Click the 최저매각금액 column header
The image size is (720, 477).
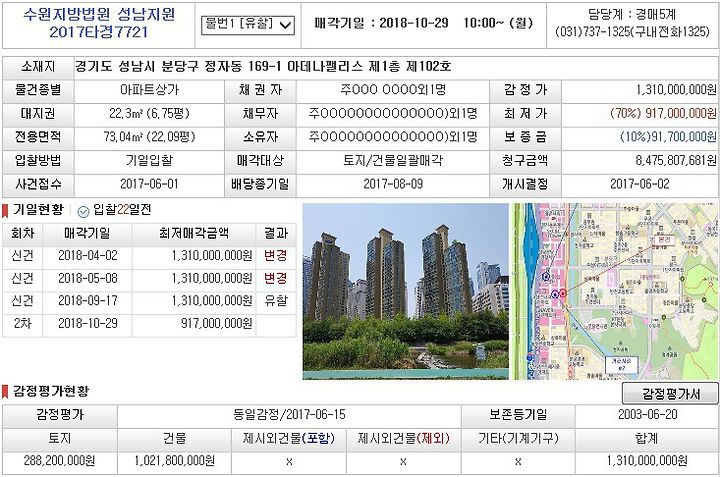click(194, 233)
